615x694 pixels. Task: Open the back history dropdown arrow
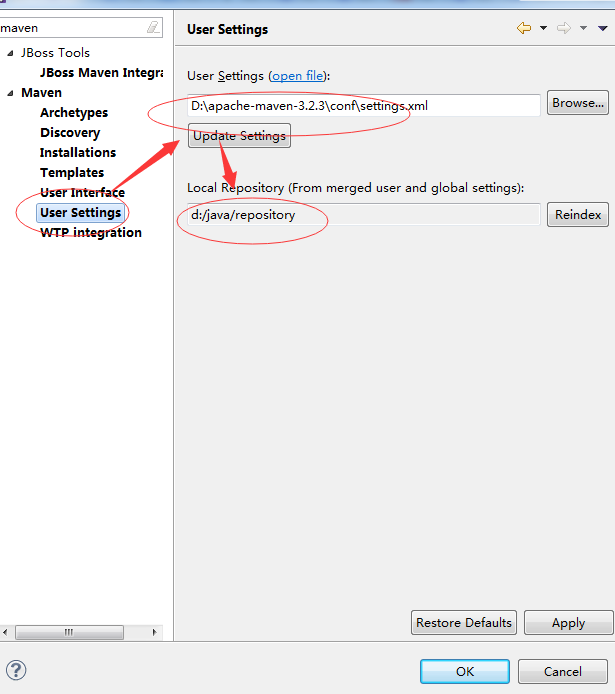click(x=543, y=28)
